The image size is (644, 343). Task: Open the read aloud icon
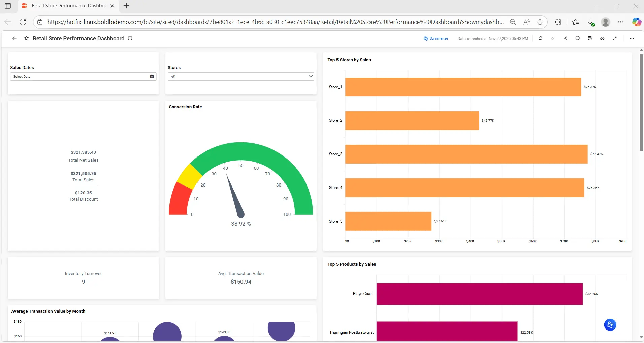pyautogui.click(x=526, y=22)
